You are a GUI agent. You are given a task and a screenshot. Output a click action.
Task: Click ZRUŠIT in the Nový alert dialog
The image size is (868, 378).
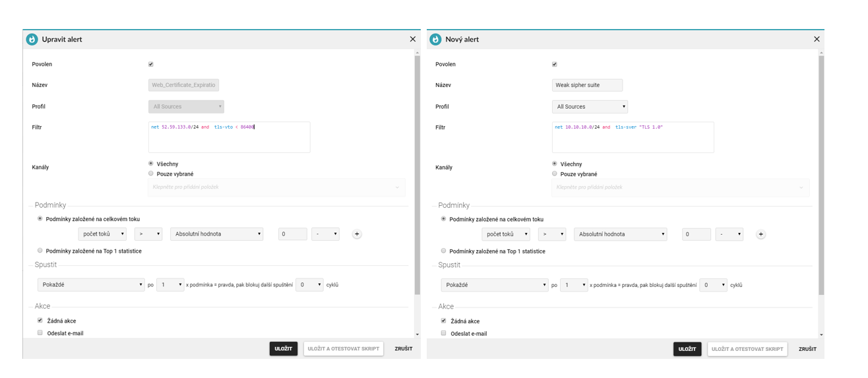(807, 349)
